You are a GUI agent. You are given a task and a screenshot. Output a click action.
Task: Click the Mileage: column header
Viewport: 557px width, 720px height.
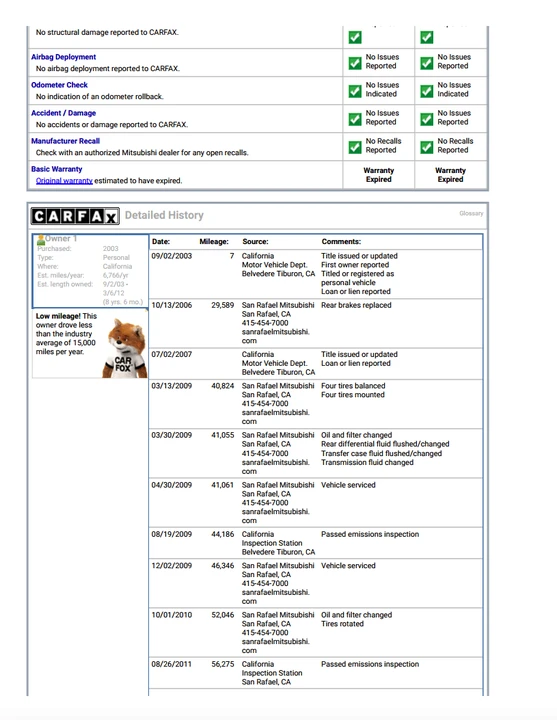click(214, 242)
